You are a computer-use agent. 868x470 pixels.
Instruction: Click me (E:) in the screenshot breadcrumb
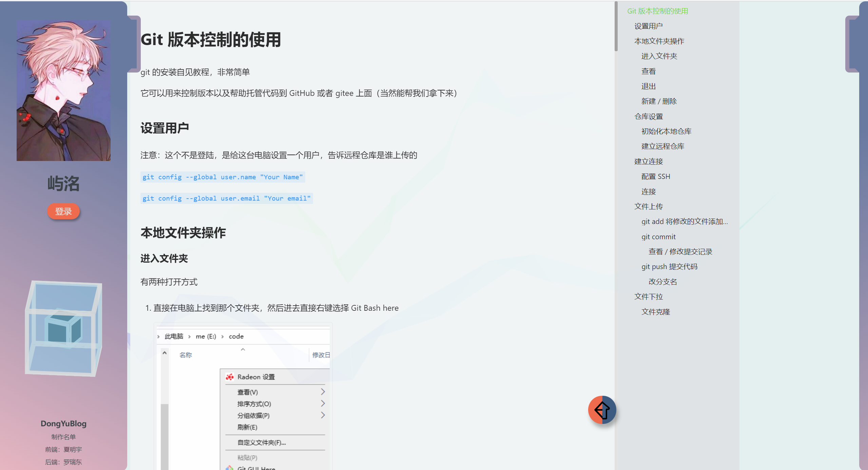(206, 336)
